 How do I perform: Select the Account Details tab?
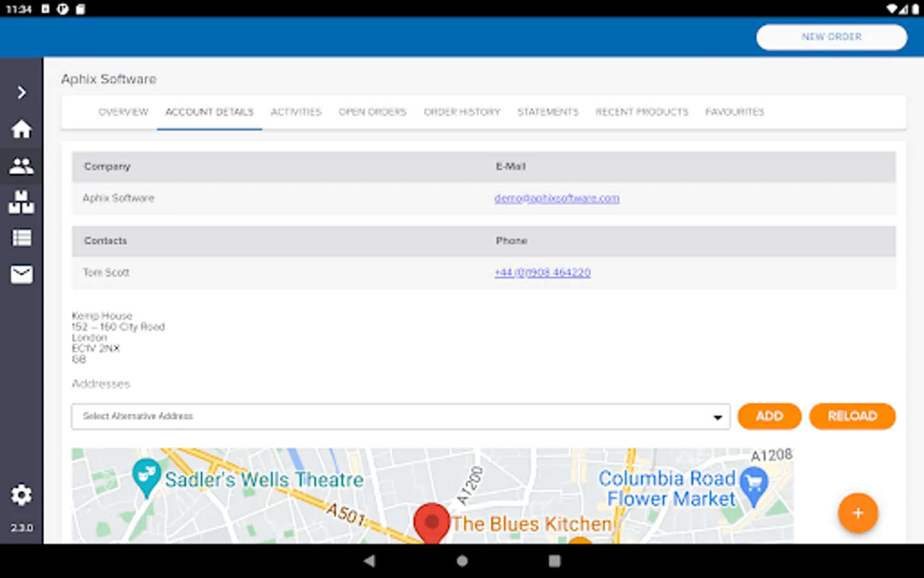click(210, 112)
